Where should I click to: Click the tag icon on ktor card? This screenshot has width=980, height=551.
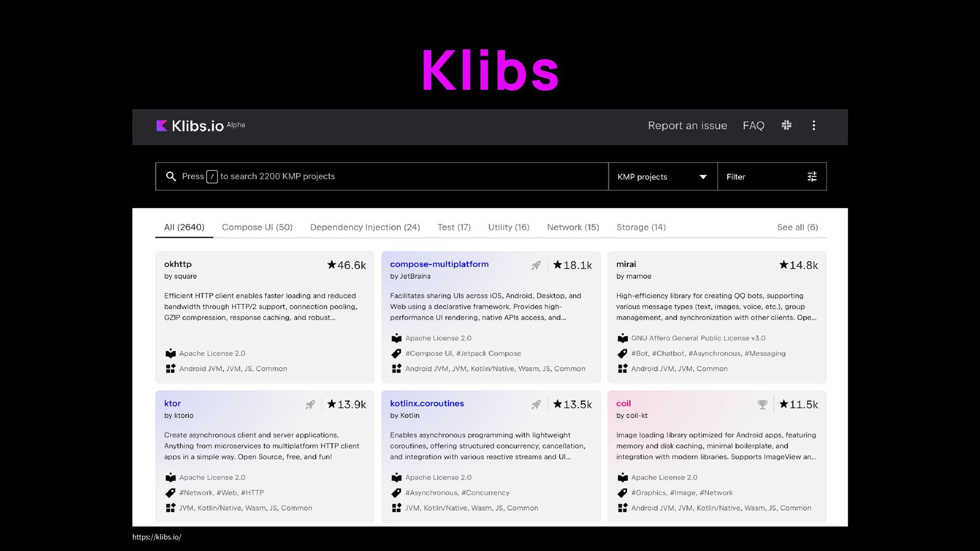pos(170,493)
